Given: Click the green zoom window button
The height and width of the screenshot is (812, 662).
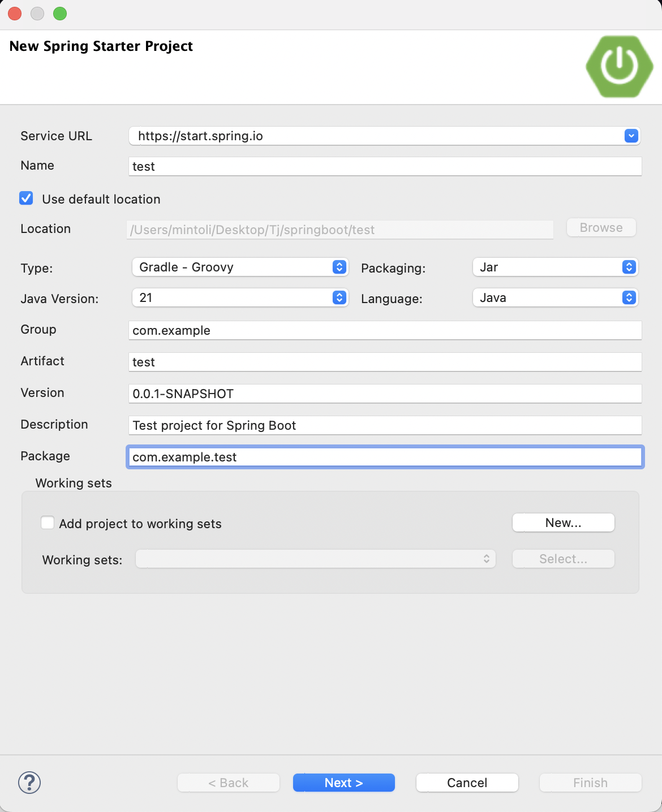Looking at the screenshot, I should click(x=60, y=14).
